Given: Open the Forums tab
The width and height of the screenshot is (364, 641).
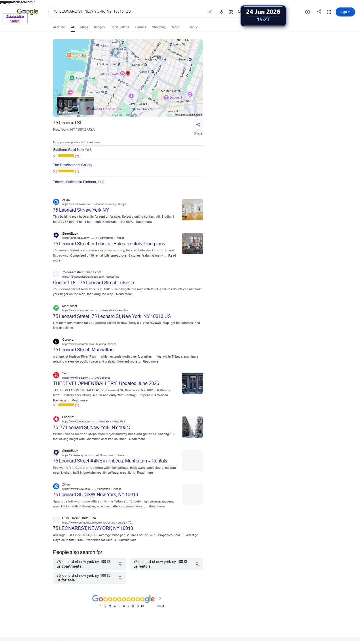Looking at the screenshot, I should [x=141, y=27].
